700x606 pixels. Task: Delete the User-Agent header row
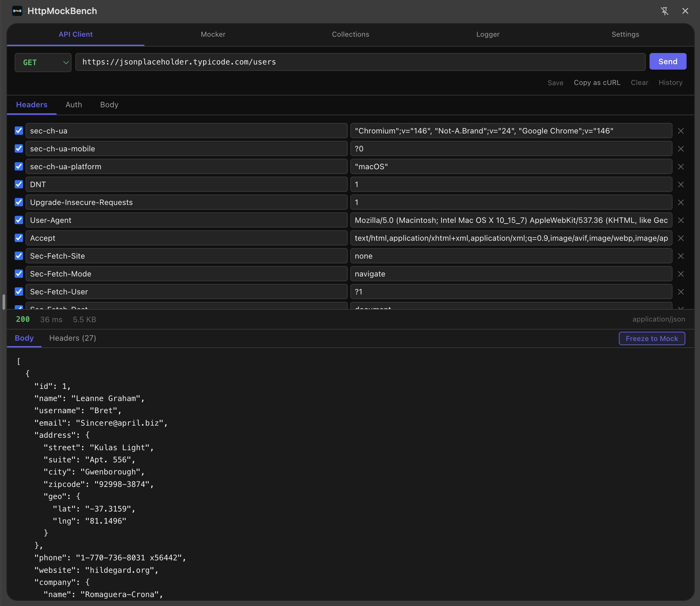(681, 221)
